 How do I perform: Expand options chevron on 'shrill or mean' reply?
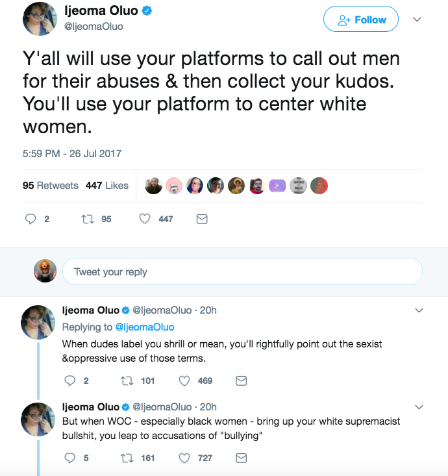[419, 310]
